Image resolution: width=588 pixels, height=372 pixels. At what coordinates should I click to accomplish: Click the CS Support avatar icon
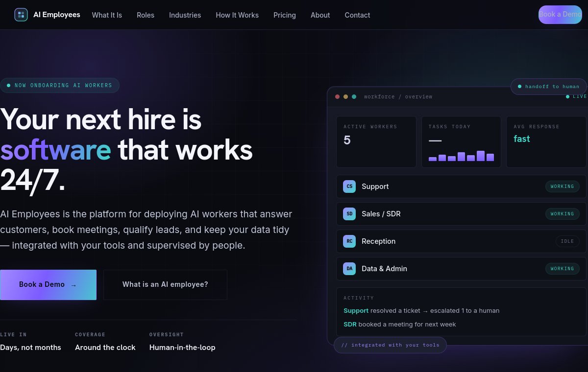(x=349, y=186)
